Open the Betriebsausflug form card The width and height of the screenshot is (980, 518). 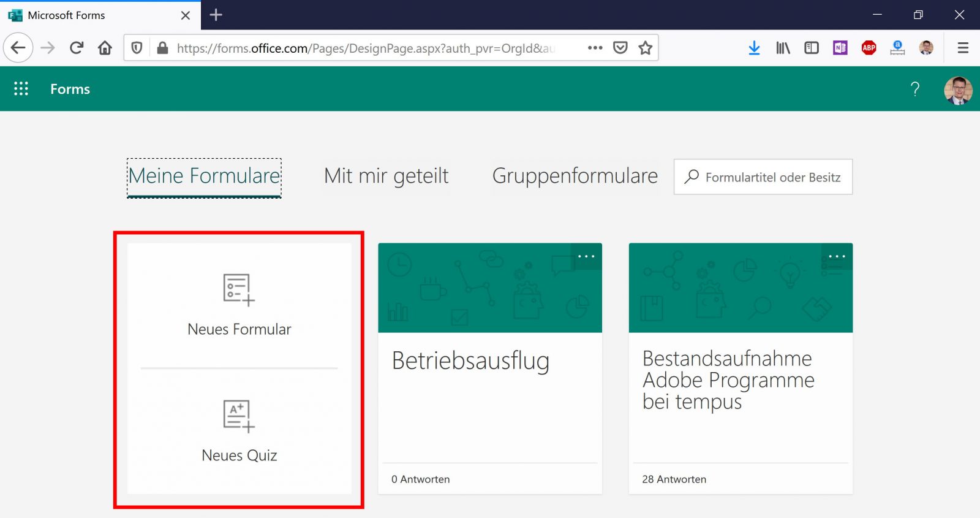[x=490, y=368]
